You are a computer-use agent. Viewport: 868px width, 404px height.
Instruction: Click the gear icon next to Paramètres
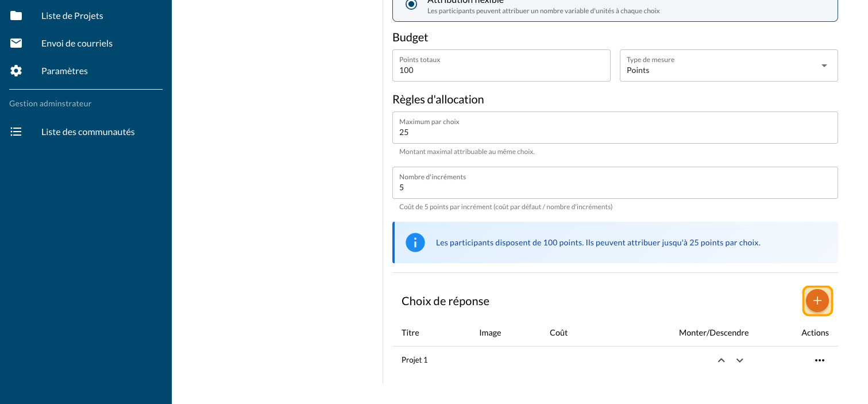point(16,71)
